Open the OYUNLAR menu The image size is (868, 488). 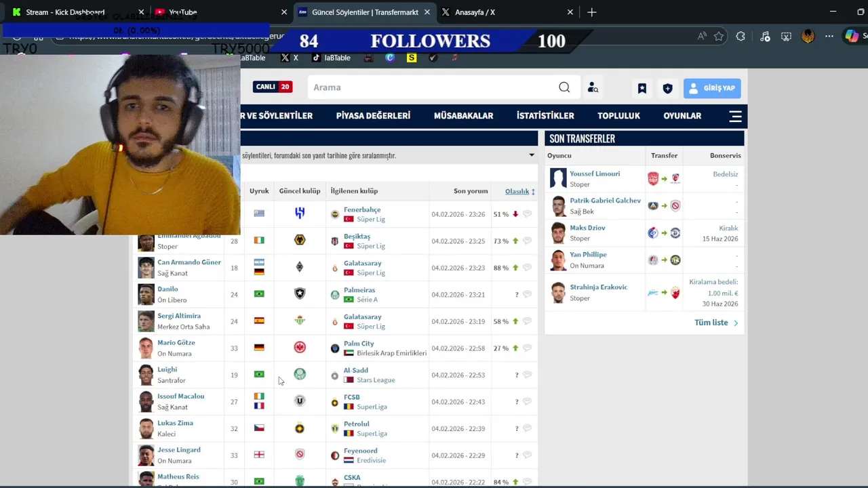(x=682, y=116)
